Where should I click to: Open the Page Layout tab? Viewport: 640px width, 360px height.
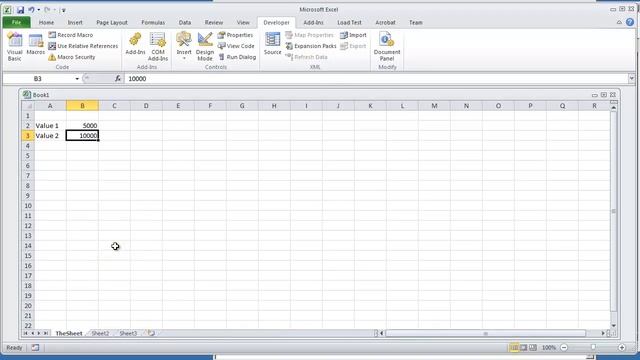coord(112,22)
